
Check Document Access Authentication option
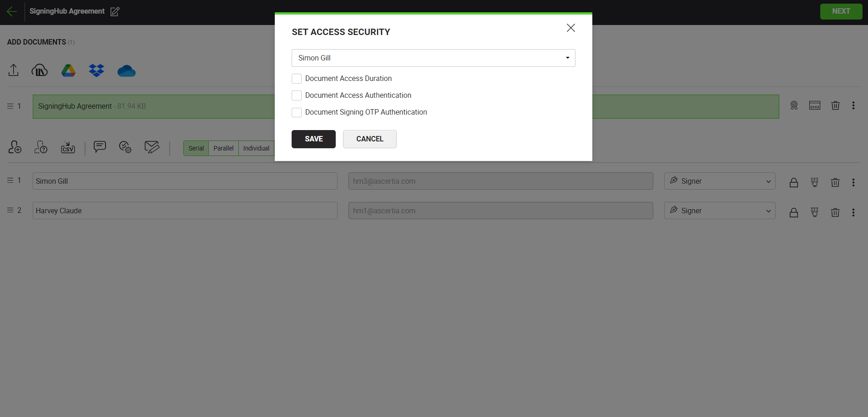[x=297, y=95]
